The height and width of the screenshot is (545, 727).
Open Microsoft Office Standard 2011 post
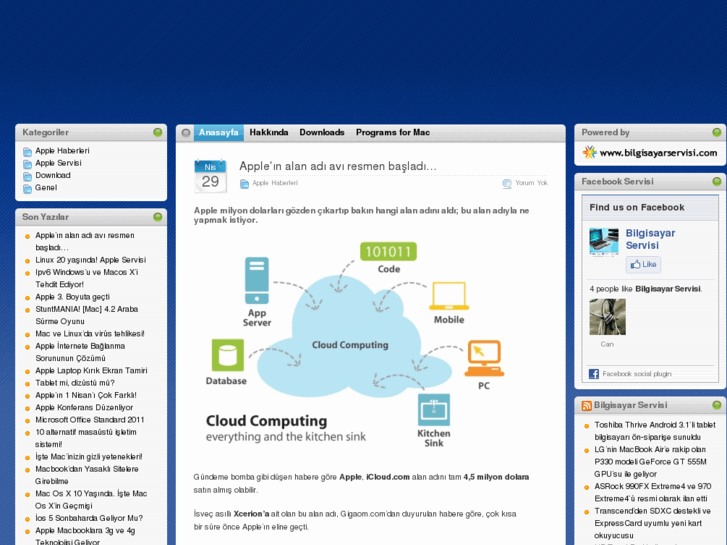point(90,420)
